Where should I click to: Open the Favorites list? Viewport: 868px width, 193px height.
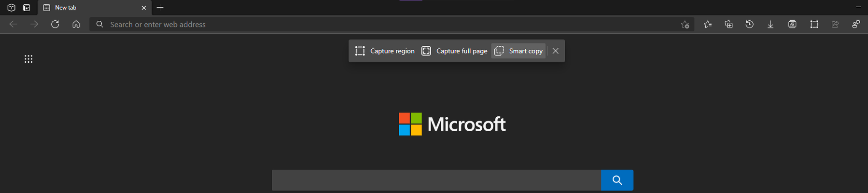pyautogui.click(x=708, y=24)
